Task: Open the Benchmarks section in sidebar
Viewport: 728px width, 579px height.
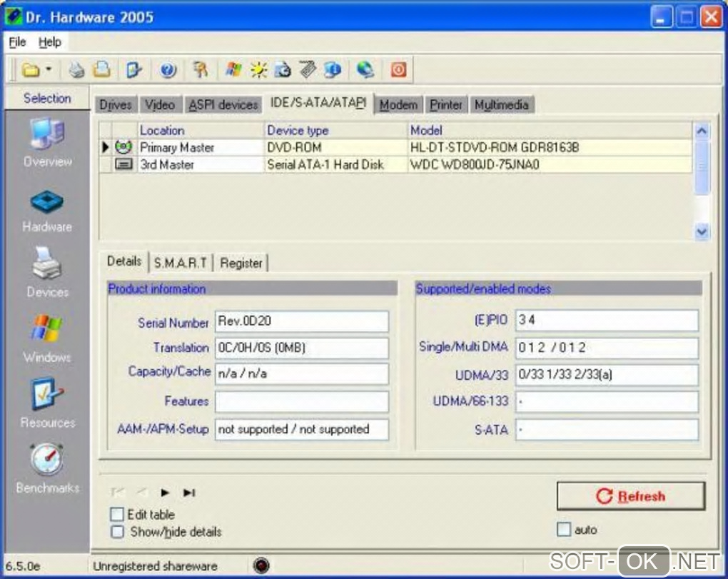Action: pyautogui.click(x=47, y=468)
